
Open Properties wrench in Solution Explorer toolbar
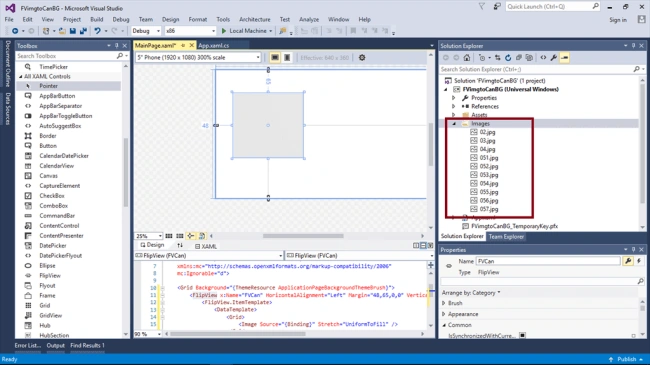pos(554,58)
